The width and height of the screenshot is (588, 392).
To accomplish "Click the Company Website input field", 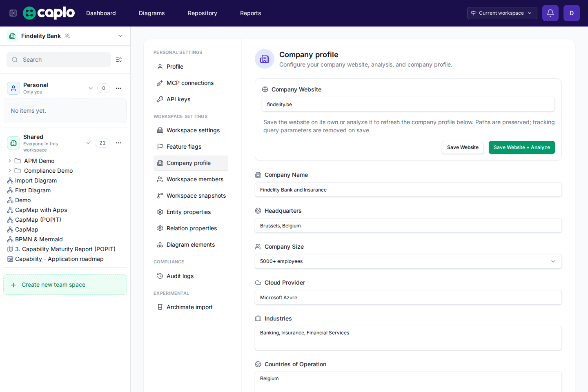I will tap(408, 104).
